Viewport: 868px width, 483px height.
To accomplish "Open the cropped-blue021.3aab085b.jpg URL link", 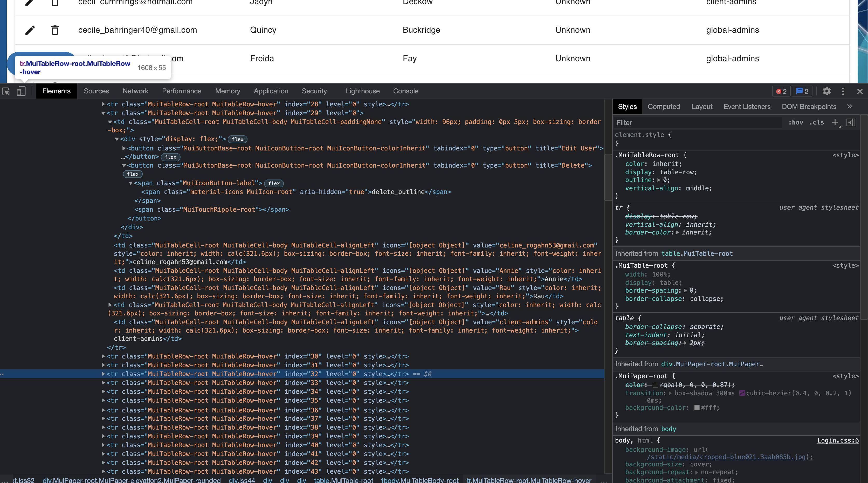I will (x=726, y=457).
